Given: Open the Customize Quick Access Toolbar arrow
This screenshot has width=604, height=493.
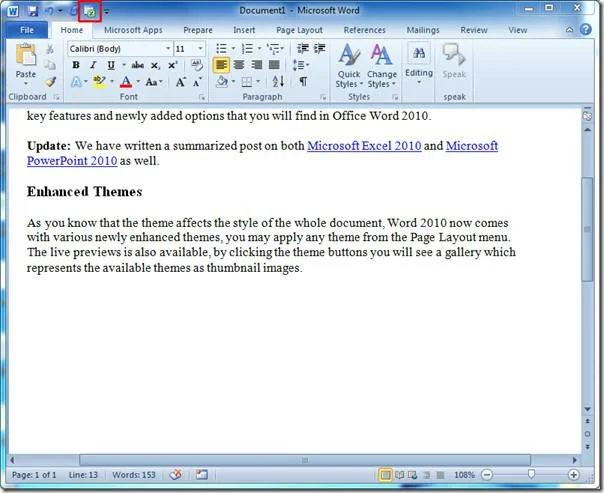Looking at the screenshot, I should (107, 12).
